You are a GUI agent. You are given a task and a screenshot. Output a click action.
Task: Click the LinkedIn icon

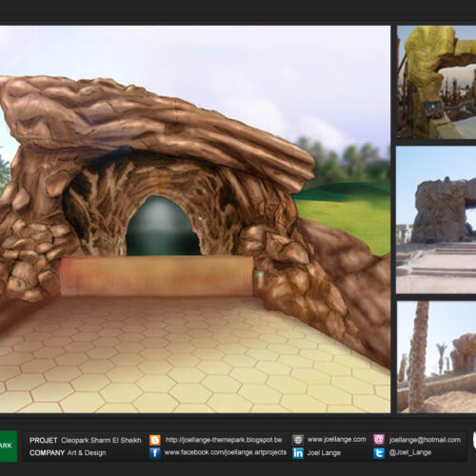pyautogui.click(x=298, y=453)
